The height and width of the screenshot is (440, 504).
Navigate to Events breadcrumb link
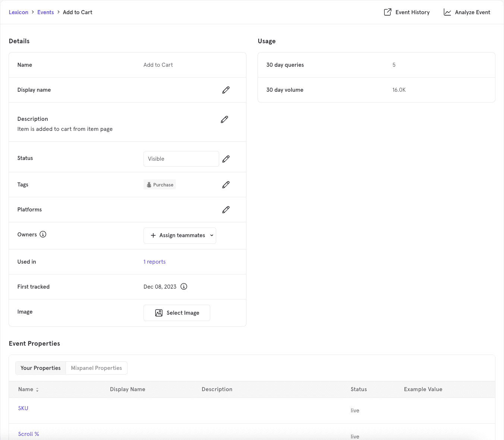point(45,12)
